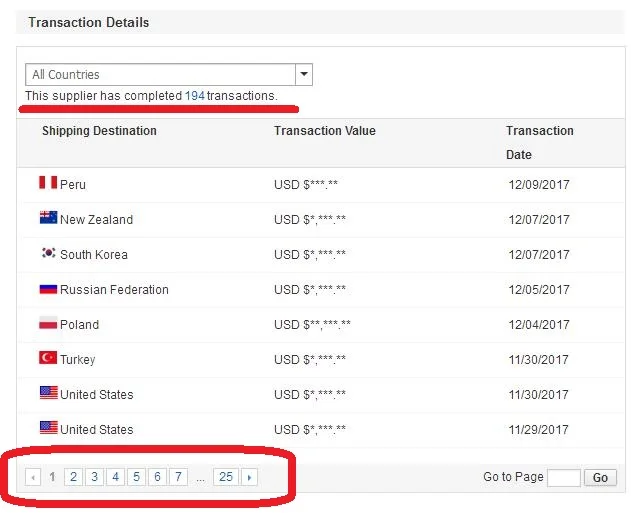This screenshot has height=513, width=631.
Task: Click the Shipping Destination column header
Action: (99, 131)
